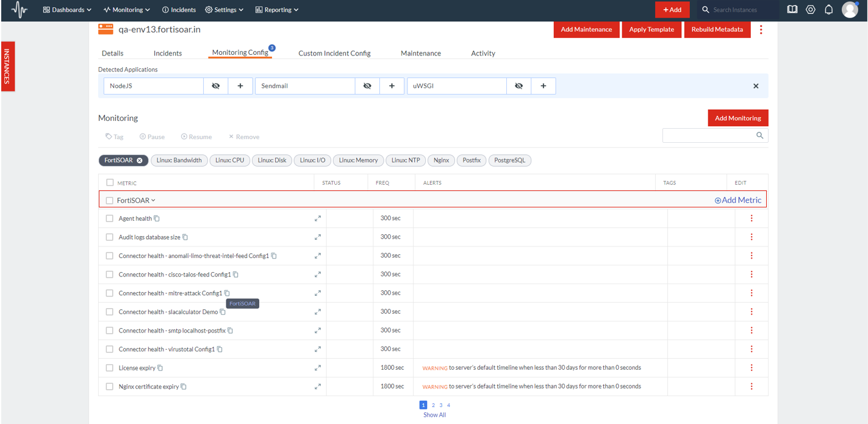This screenshot has height=424, width=868.
Task: Go to page 3 in the metrics pagination
Action: [440, 404]
